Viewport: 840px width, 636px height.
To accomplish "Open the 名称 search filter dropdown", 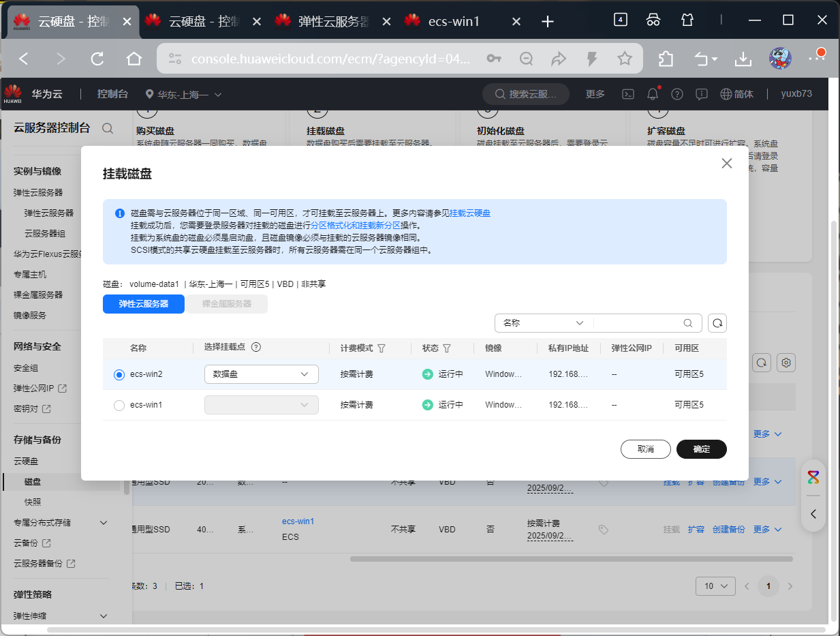I will point(544,322).
